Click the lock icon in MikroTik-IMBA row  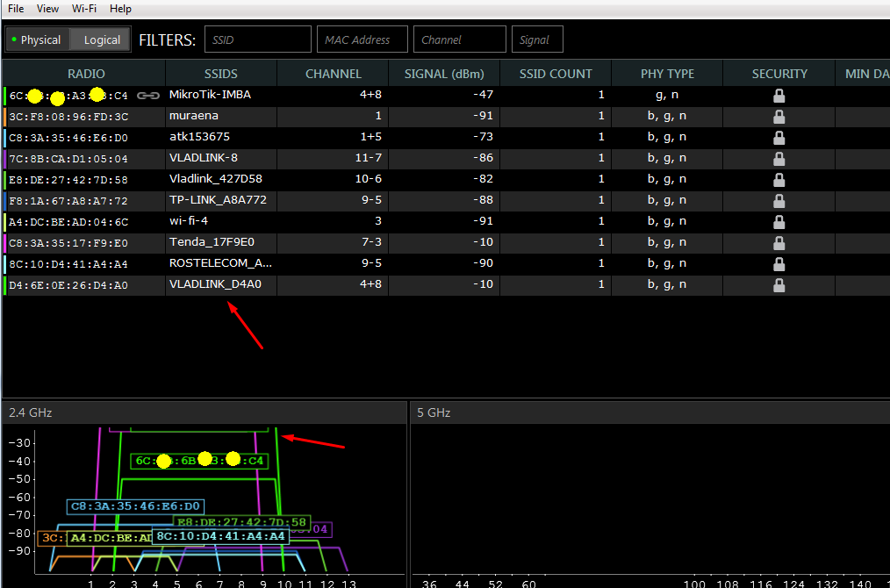(x=779, y=96)
